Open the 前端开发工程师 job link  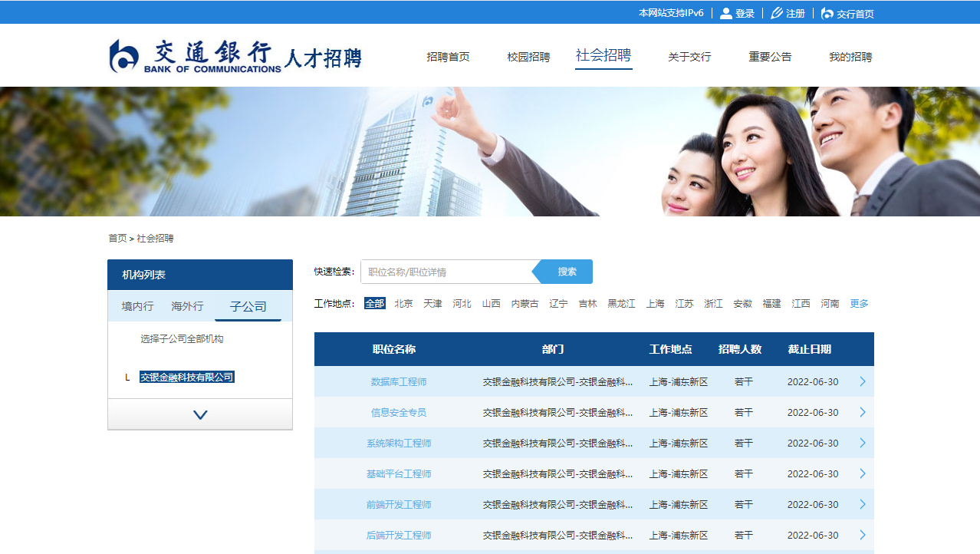(399, 504)
